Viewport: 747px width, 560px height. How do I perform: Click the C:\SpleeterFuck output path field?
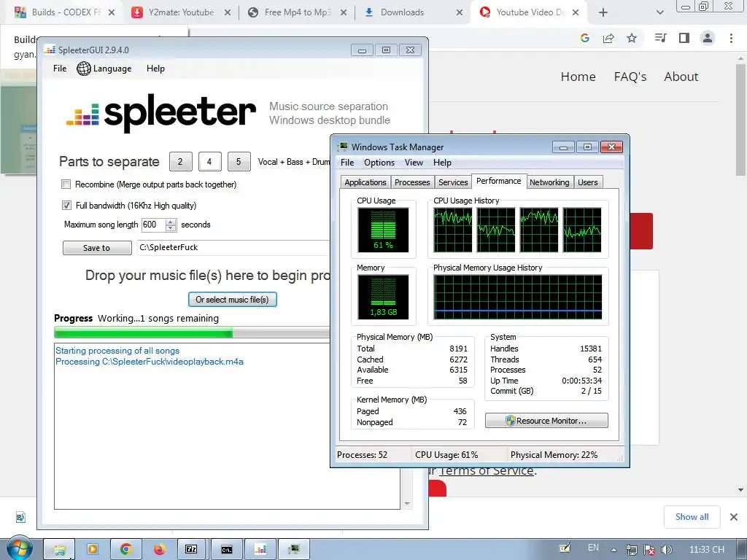point(233,247)
